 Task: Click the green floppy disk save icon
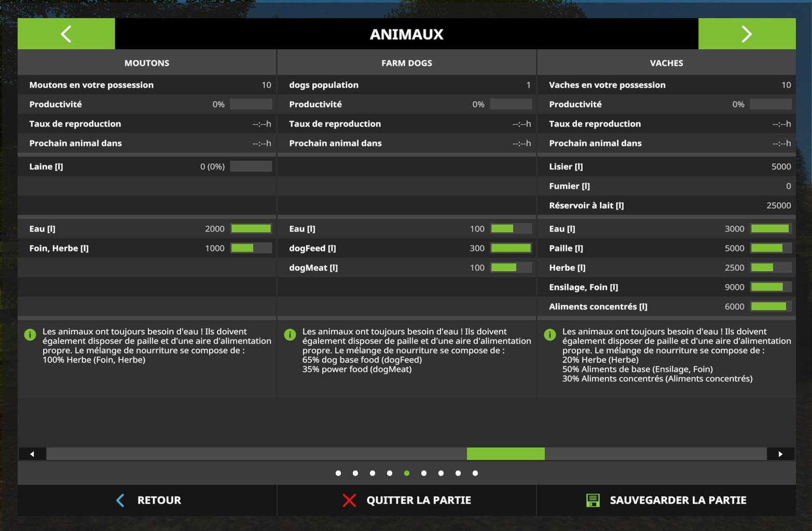click(x=593, y=500)
